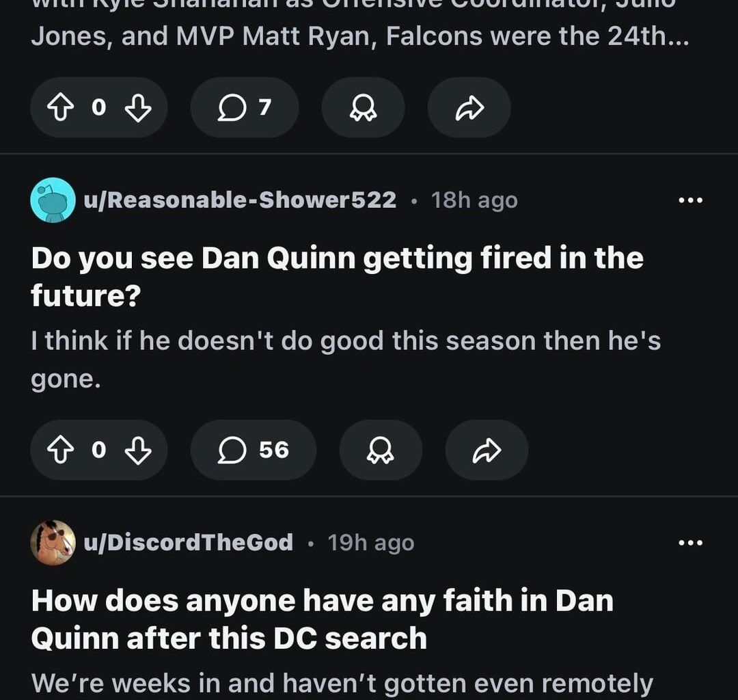Upvote the Dan Quinn fired post
738x700 pixels.
pyautogui.click(x=62, y=450)
